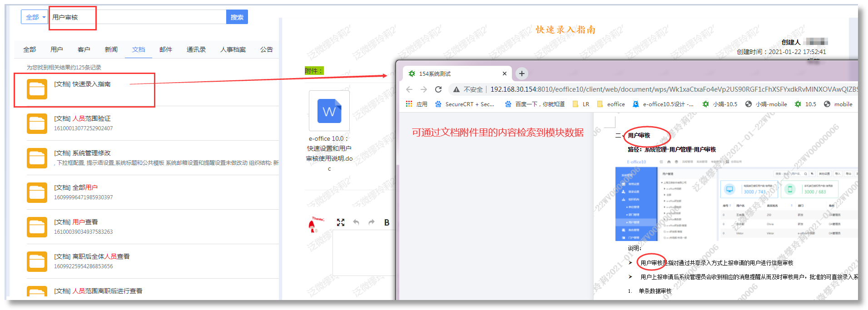This screenshot has height=310, width=868.
Task: Switch to the 人事档案 tab
Action: [233, 49]
